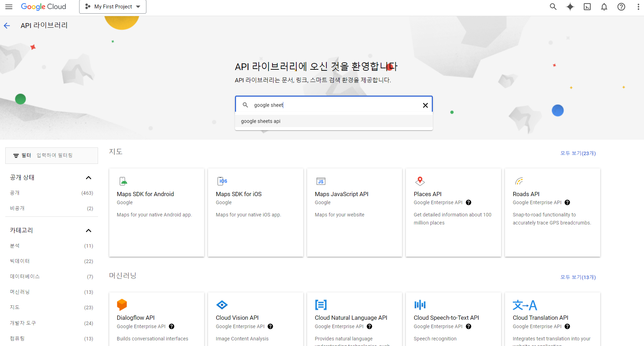
Task: View all 13 machine learning APIs link
Action: pos(578,277)
